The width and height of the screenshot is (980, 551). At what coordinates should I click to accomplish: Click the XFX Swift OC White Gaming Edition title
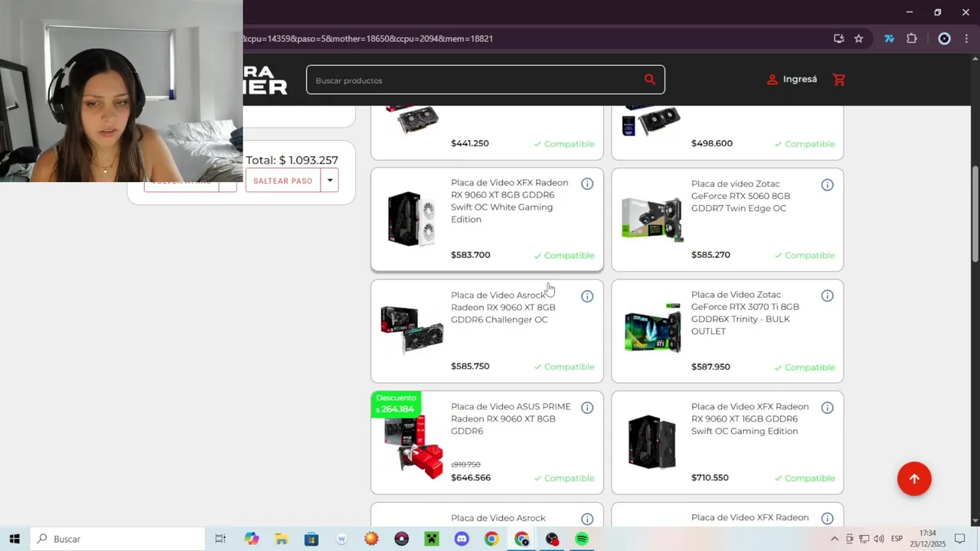pyautogui.click(x=509, y=201)
